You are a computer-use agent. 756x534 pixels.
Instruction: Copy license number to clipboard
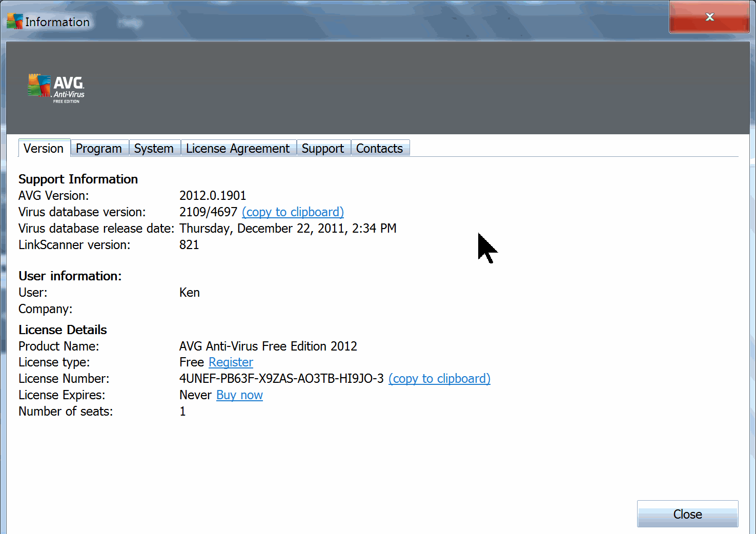tap(439, 379)
